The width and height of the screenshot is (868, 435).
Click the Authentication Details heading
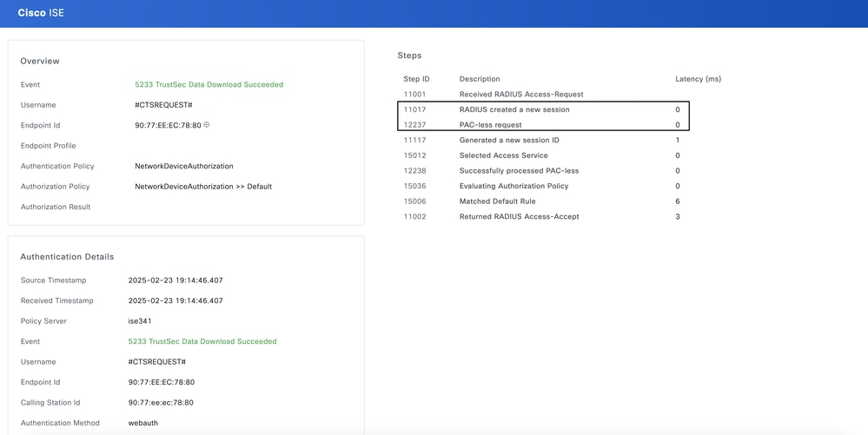point(67,257)
